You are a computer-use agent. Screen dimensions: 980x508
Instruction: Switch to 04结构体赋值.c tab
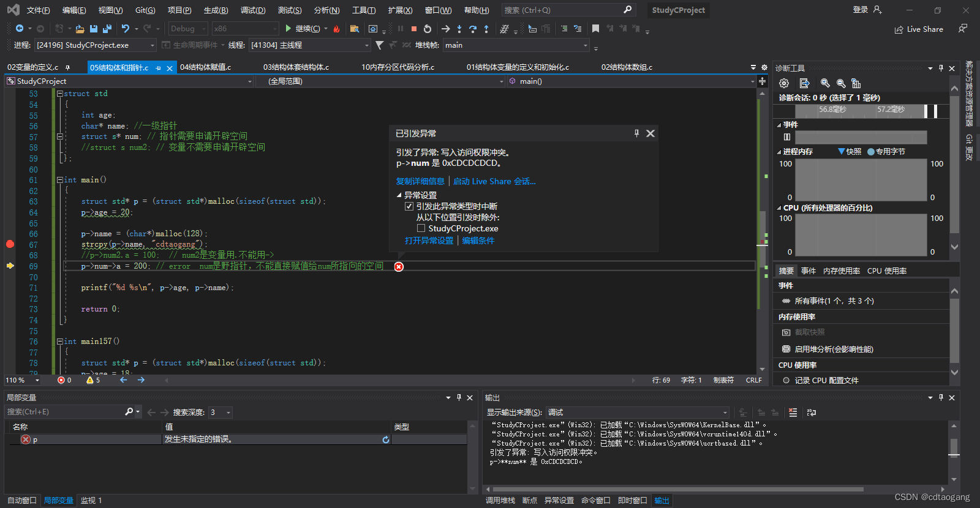coord(205,67)
